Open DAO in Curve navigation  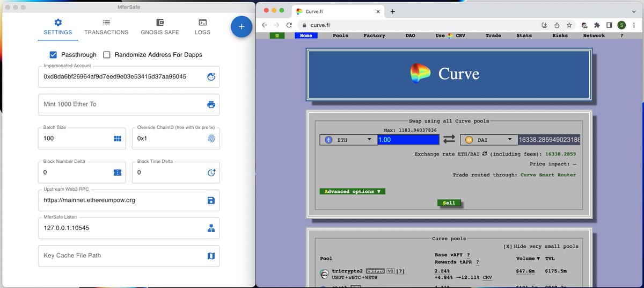click(410, 35)
